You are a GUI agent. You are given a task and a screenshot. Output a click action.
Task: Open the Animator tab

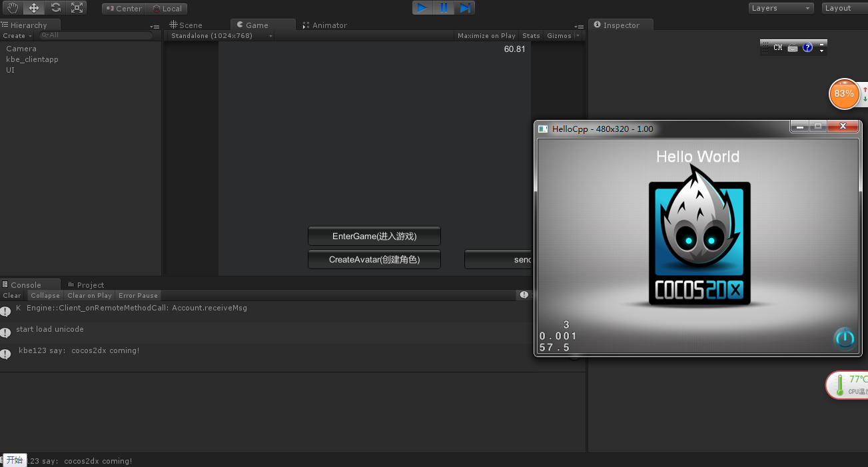(325, 25)
